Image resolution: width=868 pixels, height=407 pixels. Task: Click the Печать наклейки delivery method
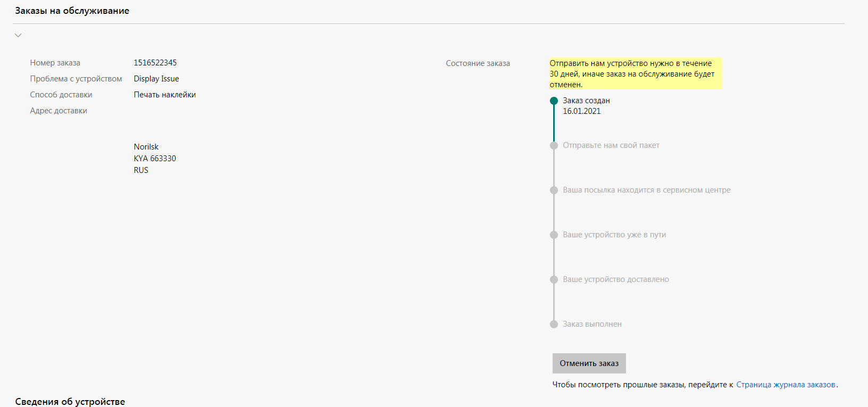165,95
